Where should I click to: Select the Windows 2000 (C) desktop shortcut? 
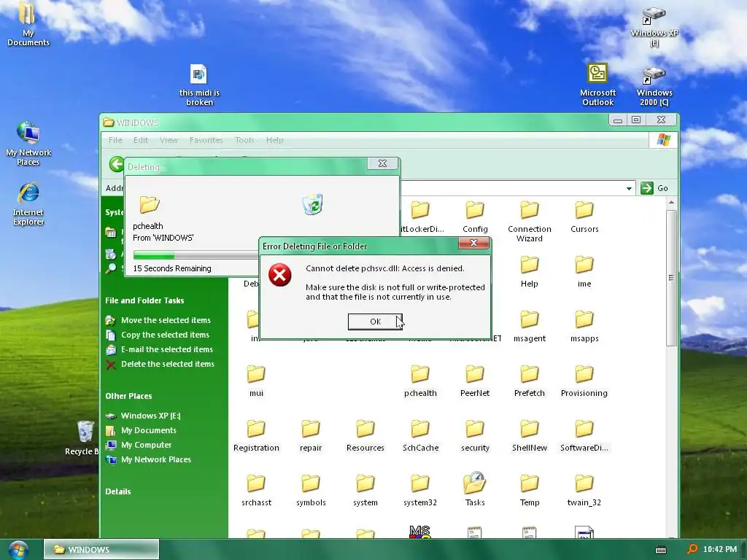tap(654, 86)
